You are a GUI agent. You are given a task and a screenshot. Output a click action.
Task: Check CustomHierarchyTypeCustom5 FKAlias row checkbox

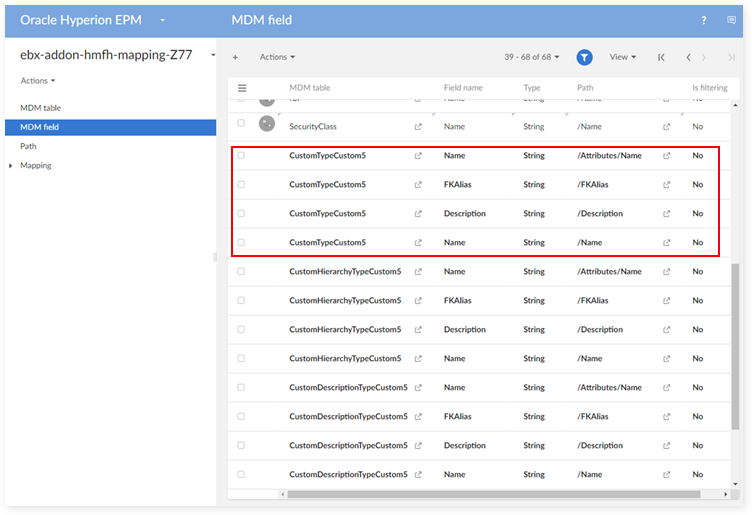coord(241,301)
